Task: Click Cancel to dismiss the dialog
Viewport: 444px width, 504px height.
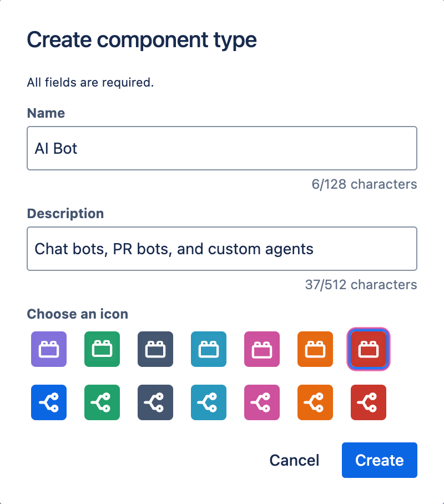Action: click(x=294, y=460)
